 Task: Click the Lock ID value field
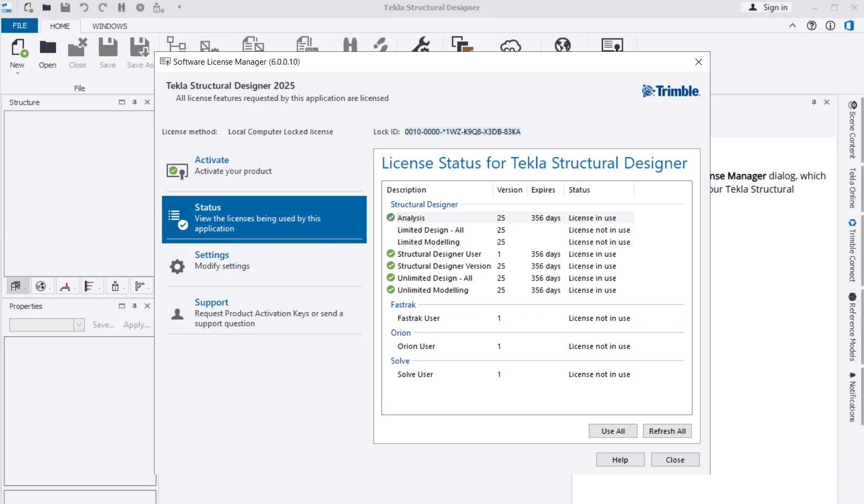(462, 131)
